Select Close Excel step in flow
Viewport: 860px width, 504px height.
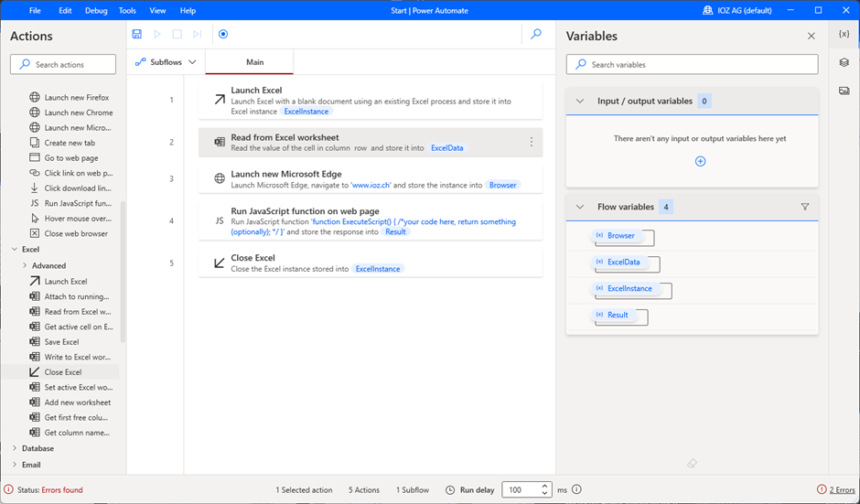tap(371, 263)
